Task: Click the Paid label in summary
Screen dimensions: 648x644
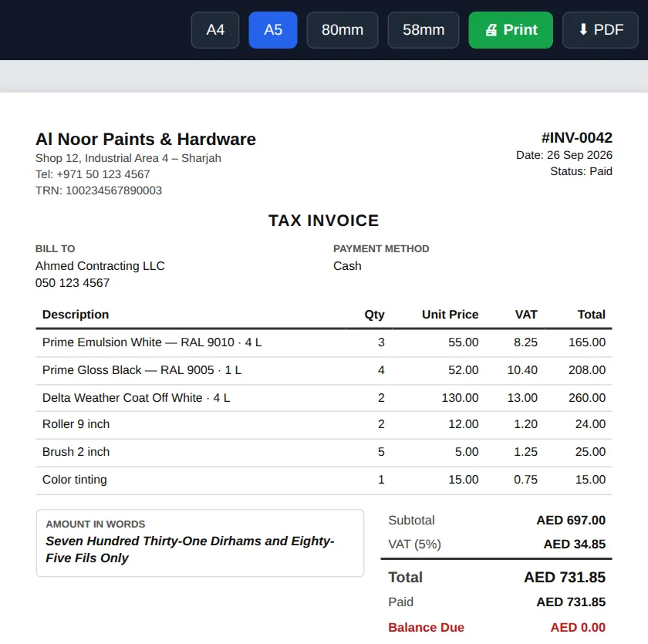Action: (x=400, y=602)
